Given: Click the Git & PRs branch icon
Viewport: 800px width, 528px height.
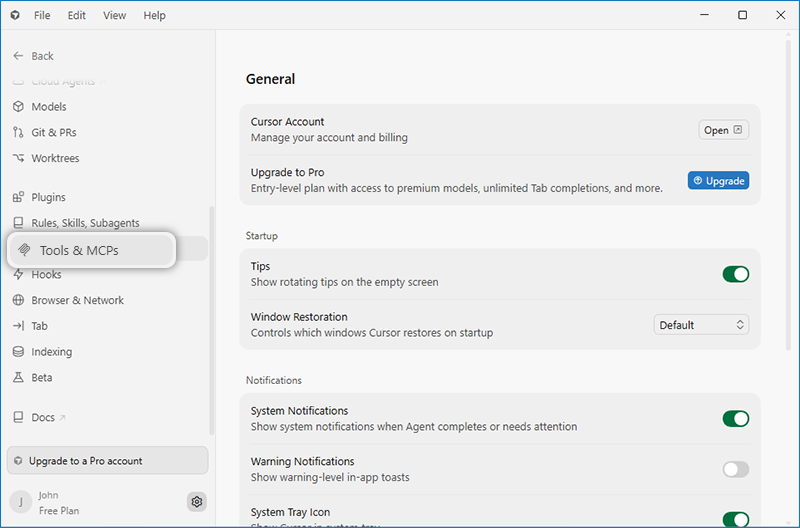Looking at the screenshot, I should coord(18,132).
